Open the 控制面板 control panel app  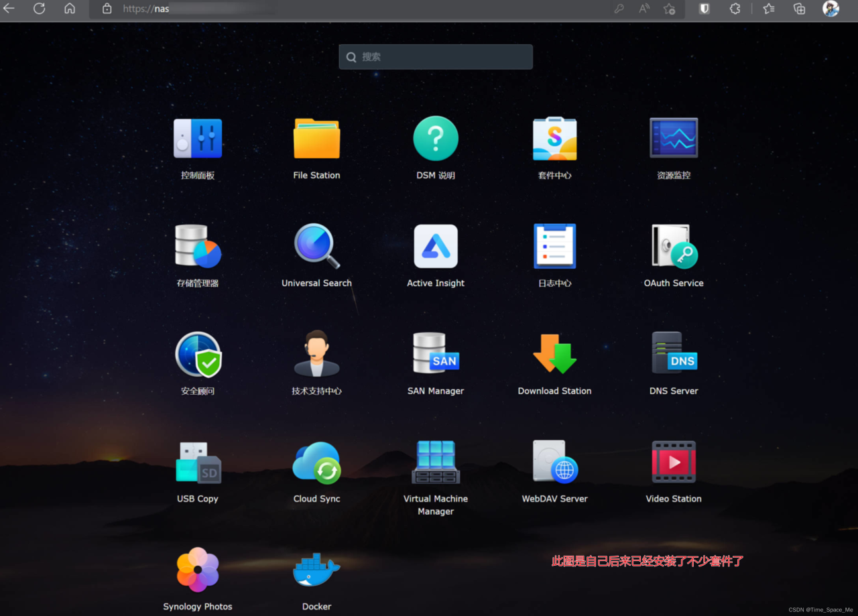(198, 139)
